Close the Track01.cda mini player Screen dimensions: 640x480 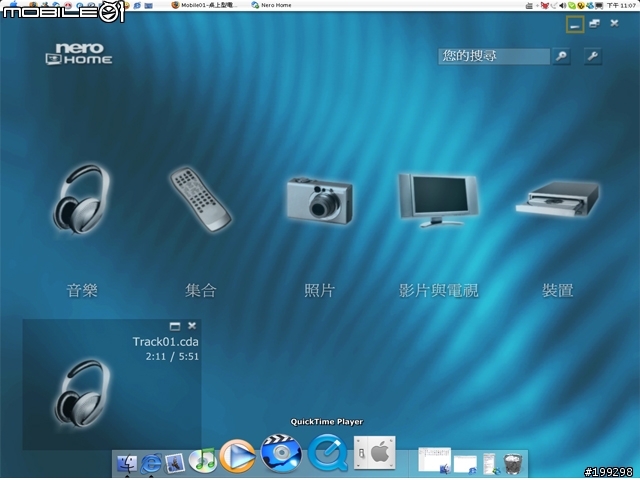pyautogui.click(x=192, y=326)
